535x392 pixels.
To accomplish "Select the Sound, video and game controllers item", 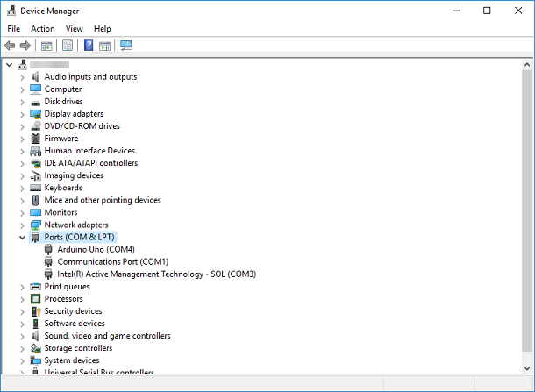I will point(107,336).
